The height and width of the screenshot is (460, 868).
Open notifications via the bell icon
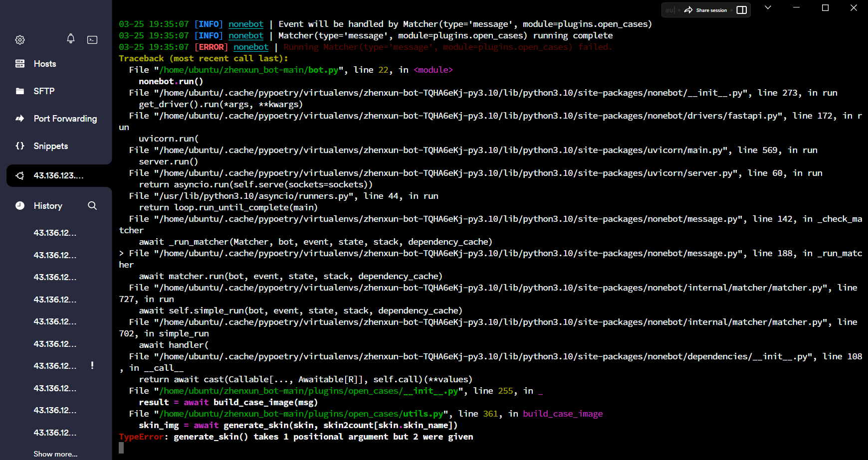[71, 39]
